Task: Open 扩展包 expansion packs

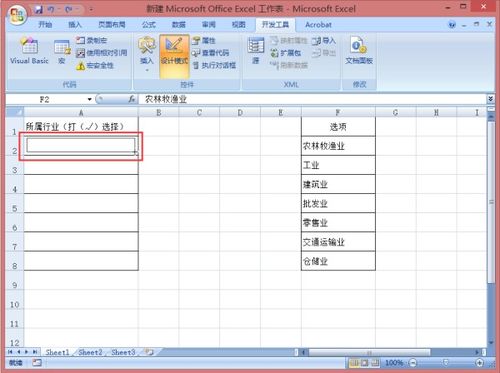Action: 285,53
